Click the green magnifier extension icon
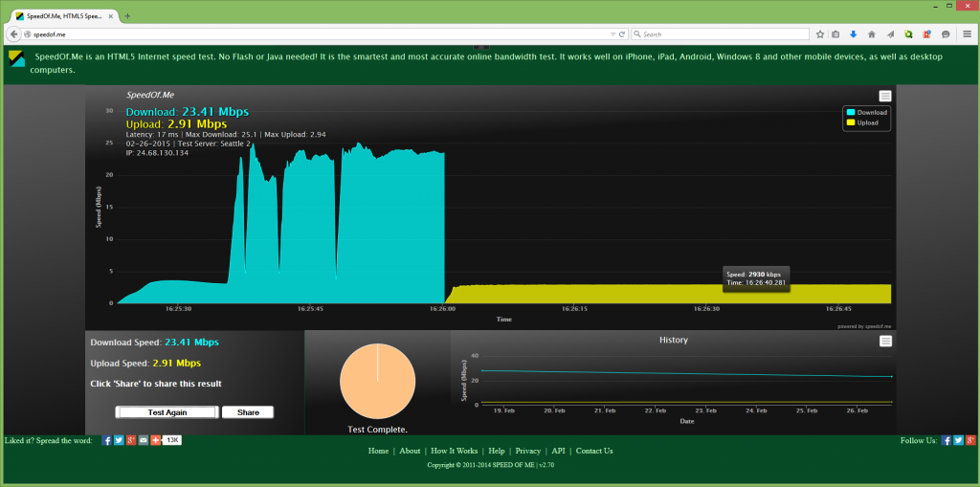This screenshot has height=487, width=980. click(909, 34)
